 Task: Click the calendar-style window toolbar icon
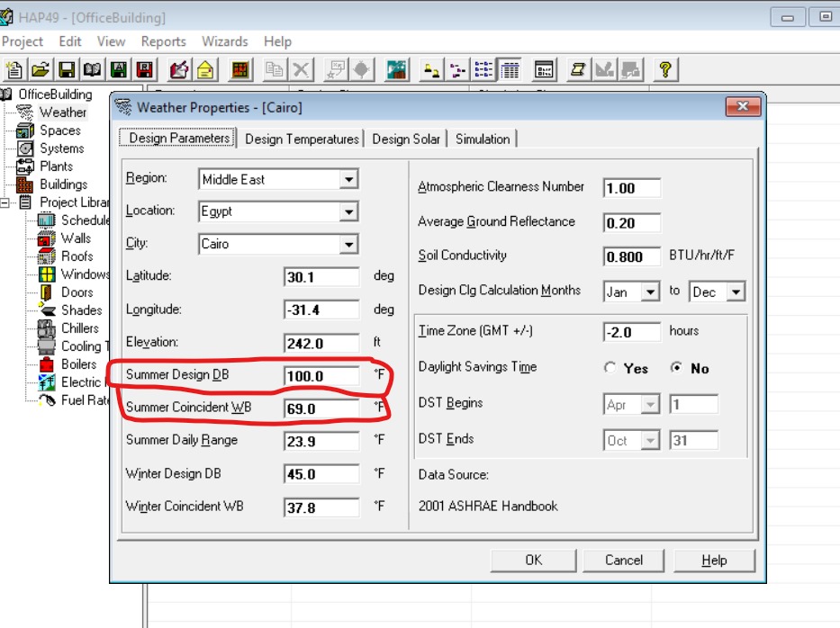tap(544, 69)
